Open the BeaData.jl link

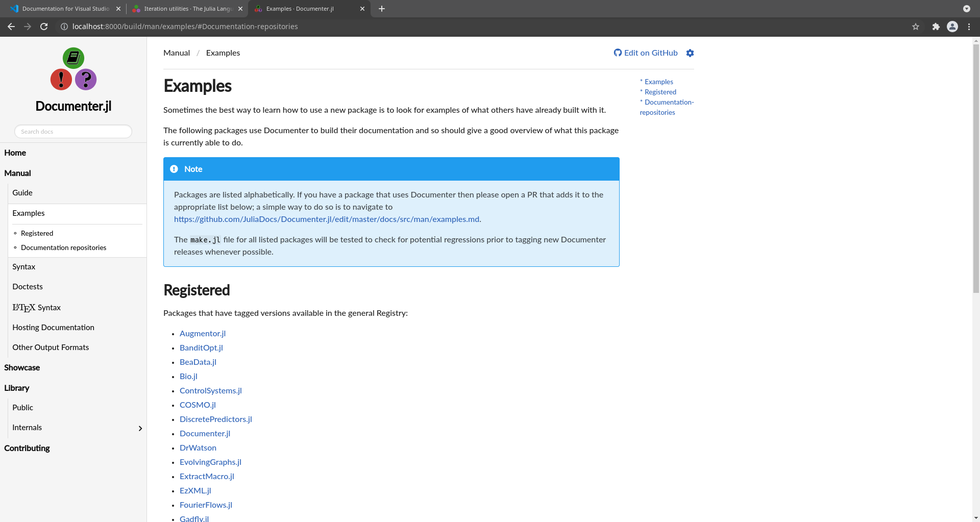[198, 362]
